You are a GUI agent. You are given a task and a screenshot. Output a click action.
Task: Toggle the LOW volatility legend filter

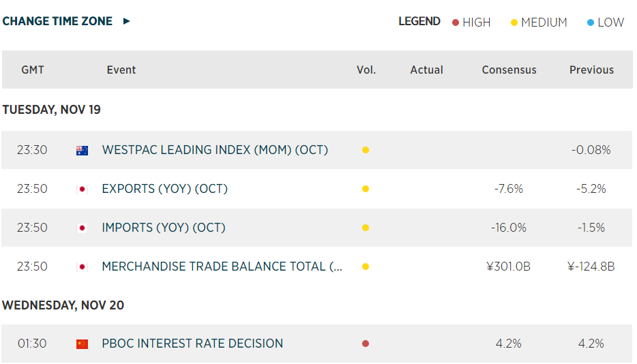coord(605,22)
